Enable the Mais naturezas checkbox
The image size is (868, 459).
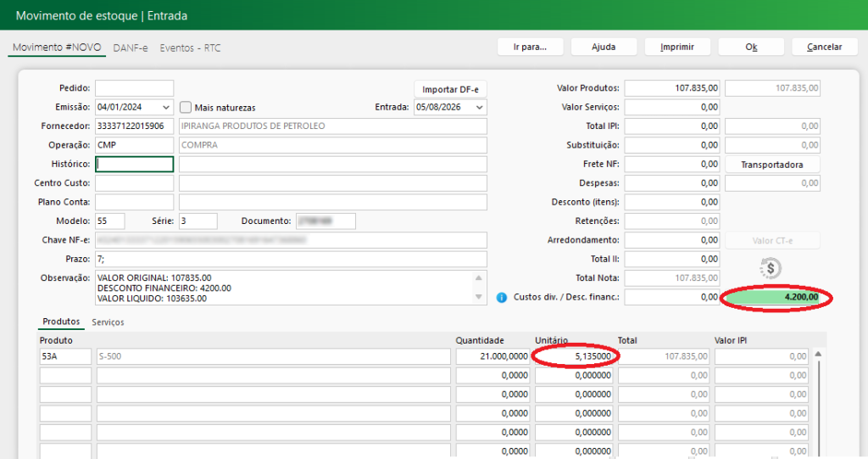coord(186,107)
